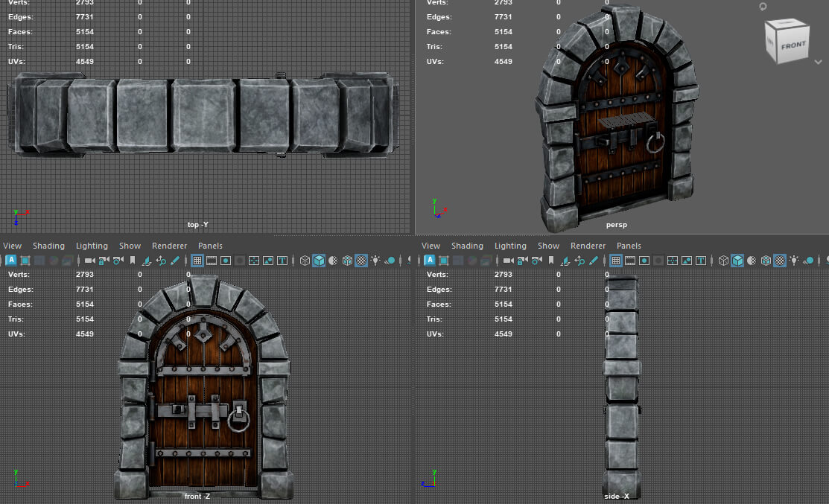
Task: Toggle Textured display in front view panel
Action: pyautogui.click(x=361, y=261)
